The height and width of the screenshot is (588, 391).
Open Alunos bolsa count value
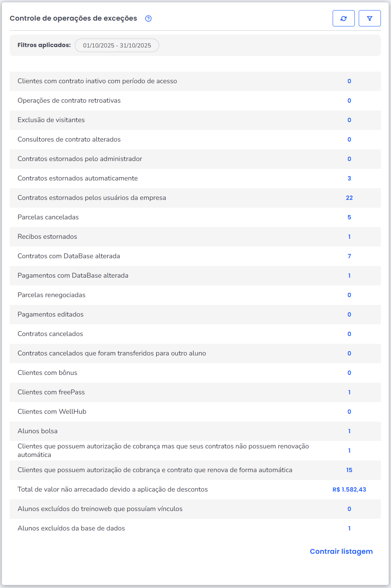[x=349, y=431]
